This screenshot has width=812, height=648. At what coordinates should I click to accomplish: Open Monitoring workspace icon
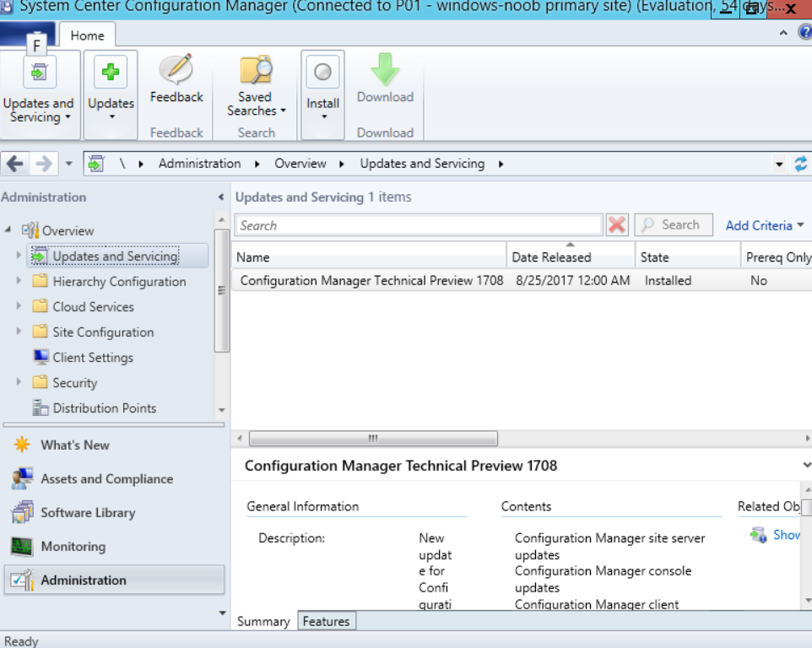click(x=22, y=547)
